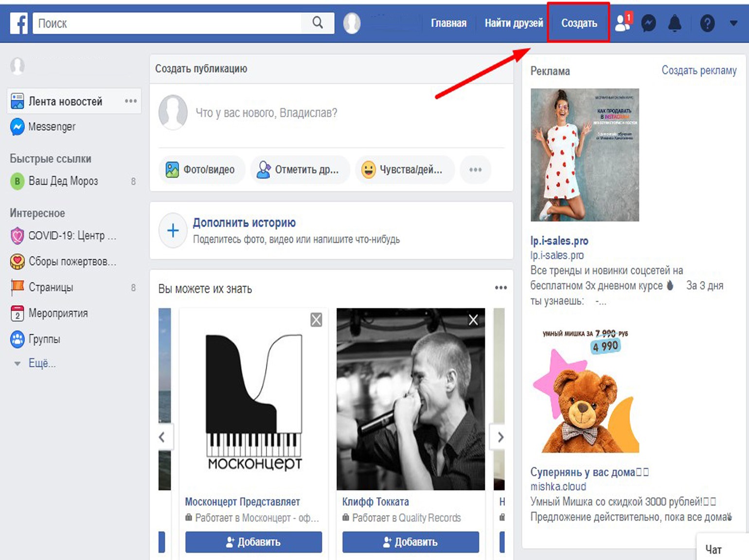
Task: Open the notifications bell icon
Action: (675, 23)
